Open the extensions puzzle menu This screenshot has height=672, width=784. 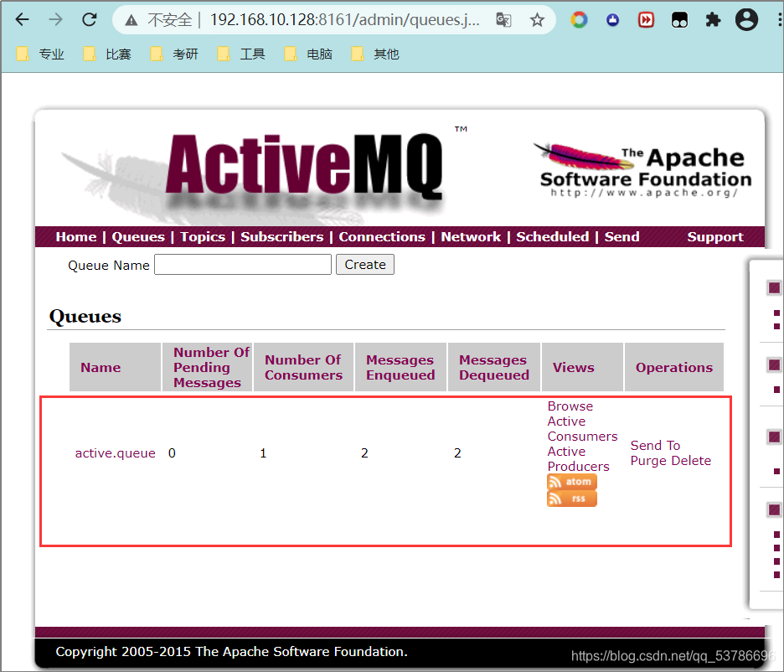(713, 19)
